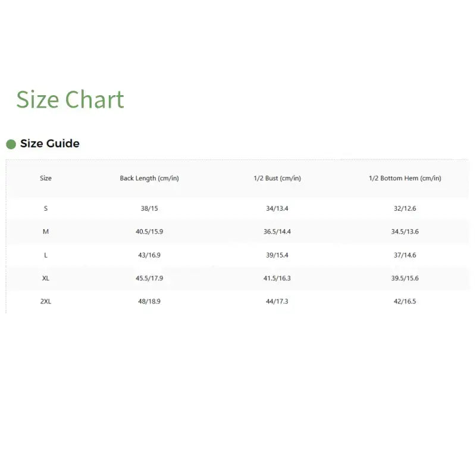Click bottom hem value 42/16.5
Screen dimensions: 476x476
point(405,301)
